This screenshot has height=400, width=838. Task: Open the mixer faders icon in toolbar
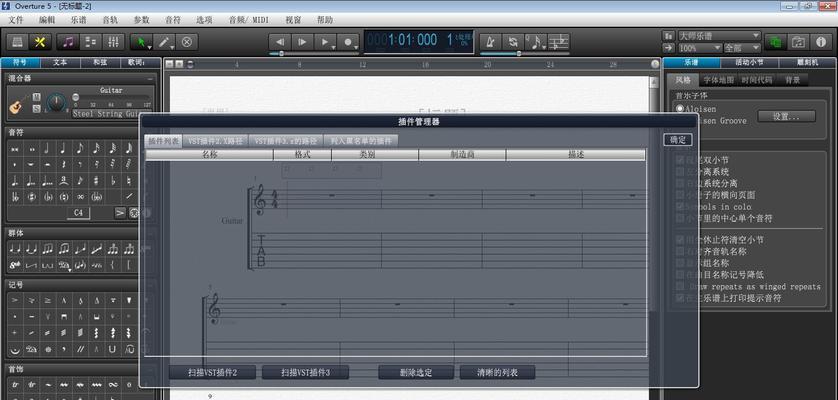coord(113,42)
